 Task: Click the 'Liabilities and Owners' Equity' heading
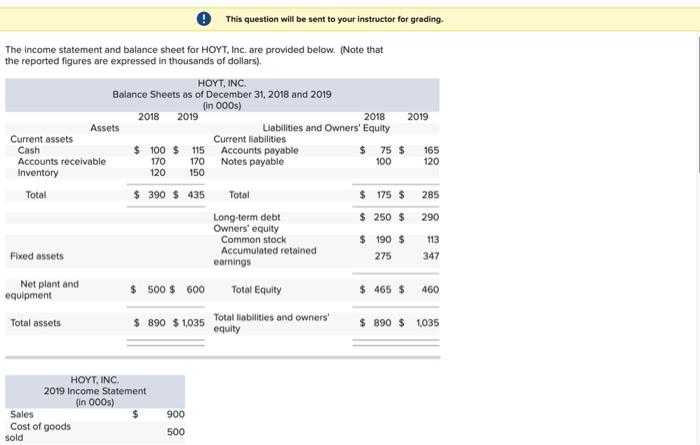point(326,128)
